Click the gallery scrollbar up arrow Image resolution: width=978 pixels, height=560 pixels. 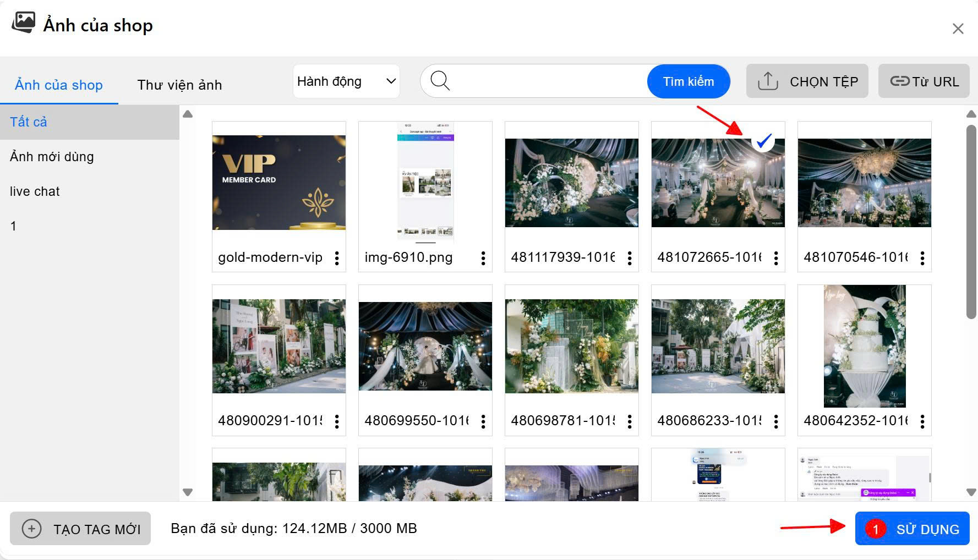[x=971, y=114]
